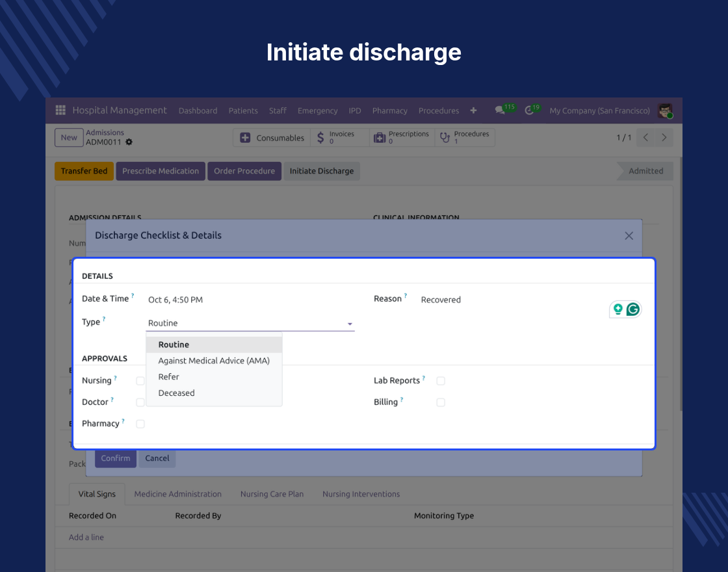Open the chat messages icon with 115 badge

coord(500,110)
